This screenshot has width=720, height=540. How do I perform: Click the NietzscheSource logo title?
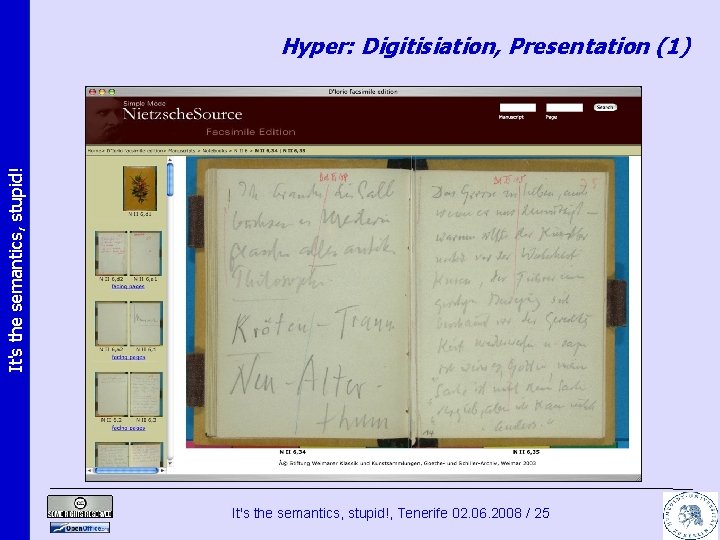tap(182, 114)
